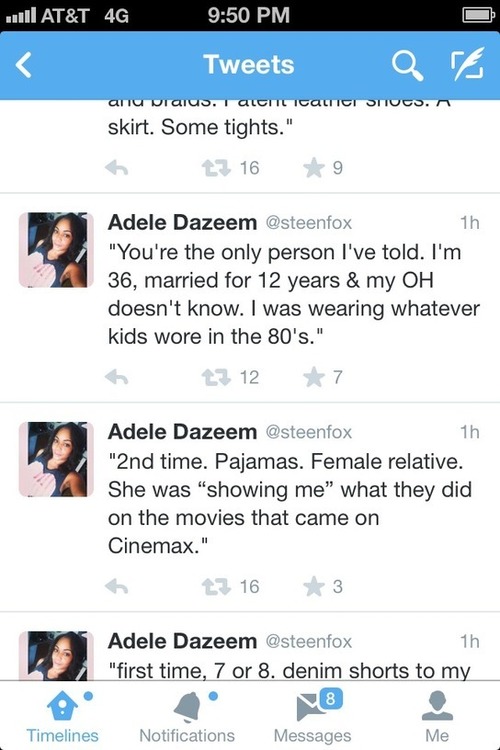Favorite the top tweet showing 9 stars

pyautogui.click(x=314, y=168)
